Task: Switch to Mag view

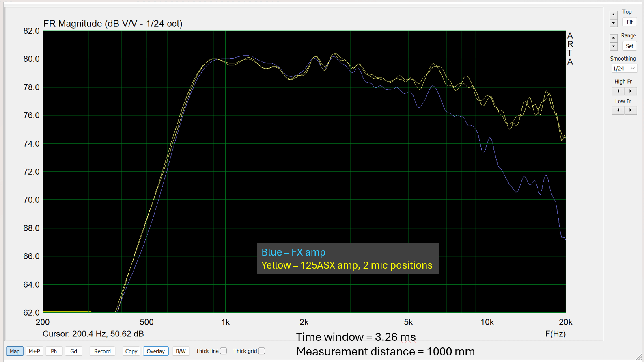Action: point(15,351)
